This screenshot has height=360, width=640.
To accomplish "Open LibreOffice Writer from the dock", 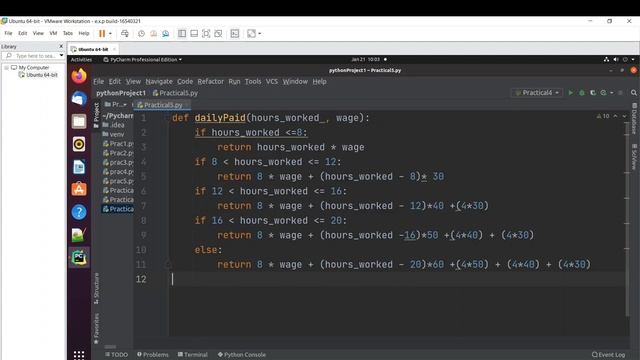I will pos(79,167).
